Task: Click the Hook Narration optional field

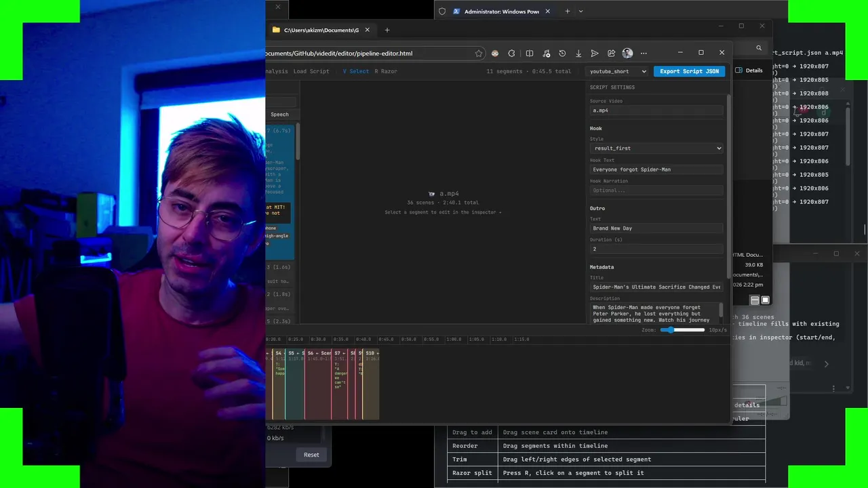Action: [x=656, y=190]
